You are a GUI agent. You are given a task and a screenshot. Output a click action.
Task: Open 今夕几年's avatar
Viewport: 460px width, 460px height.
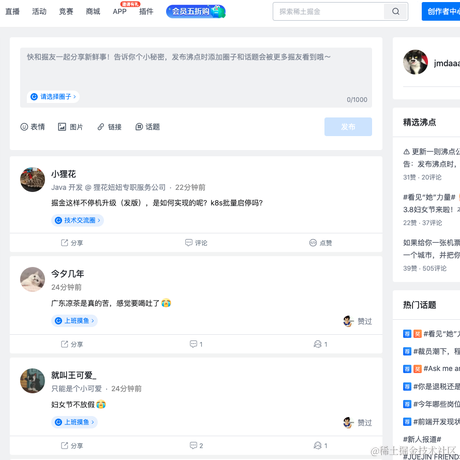[x=32, y=279]
